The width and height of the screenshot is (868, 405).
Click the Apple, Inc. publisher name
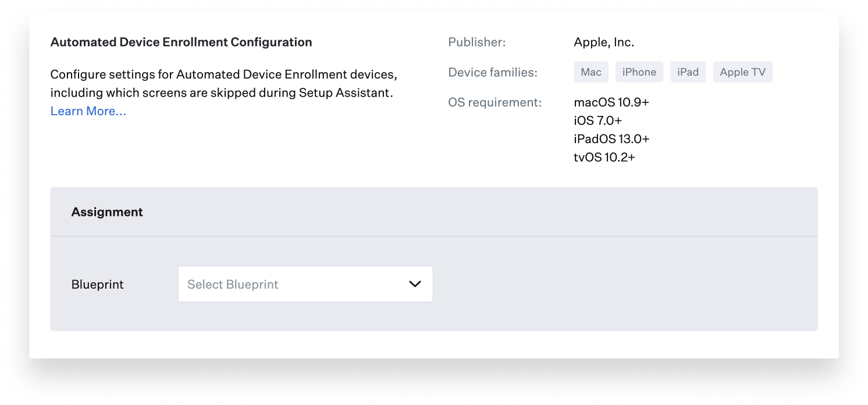tap(603, 42)
